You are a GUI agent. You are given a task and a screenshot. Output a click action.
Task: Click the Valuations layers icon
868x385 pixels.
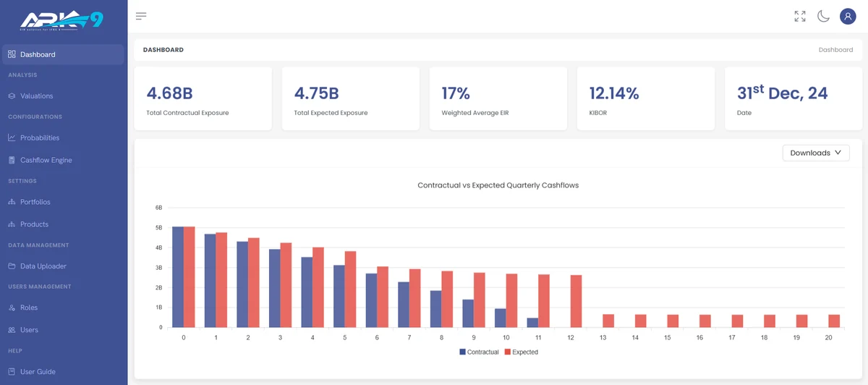[x=12, y=96]
